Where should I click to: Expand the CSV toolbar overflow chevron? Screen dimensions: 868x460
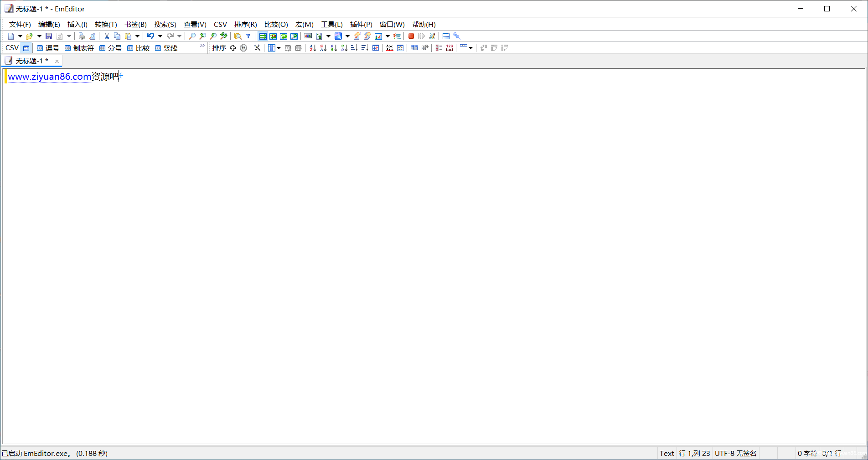(x=202, y=46)
